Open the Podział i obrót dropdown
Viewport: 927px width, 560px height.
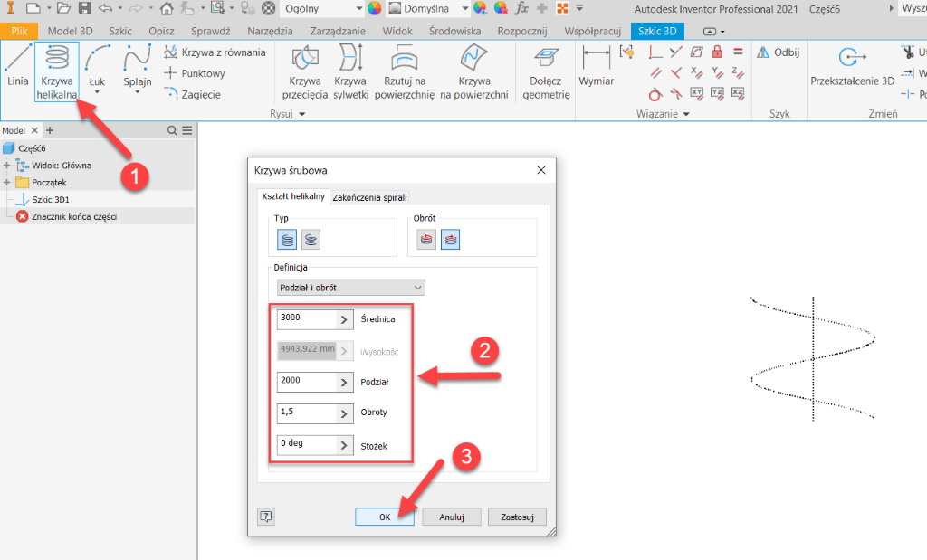click(x=351, y=288)
